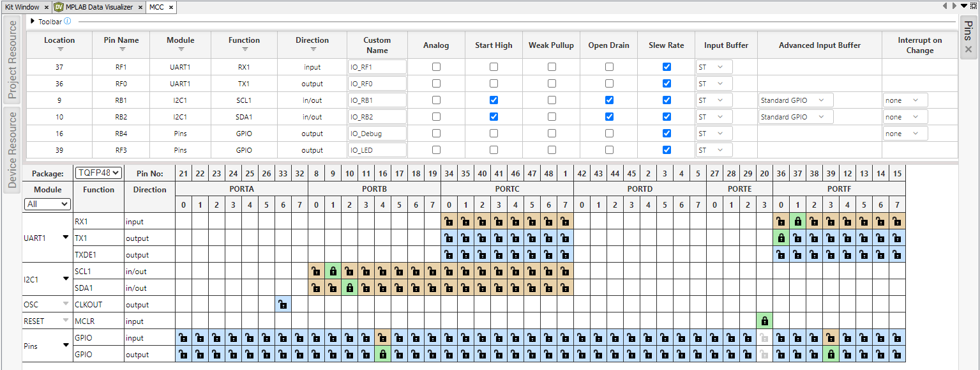This screenshot has height=370, width=980.
Task: Click the Toolbar info icon
Action: [68, 21]
